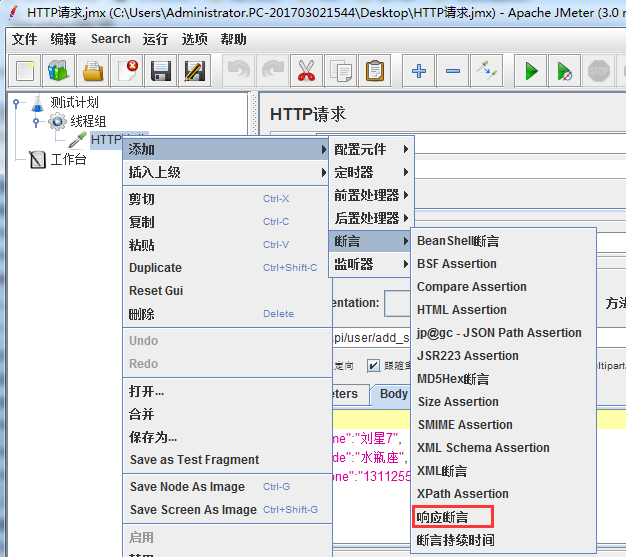The height and width of the screenshot is (557, 626).
Task: Click the red STOP toolbar icon
Action: click(598, 71)
